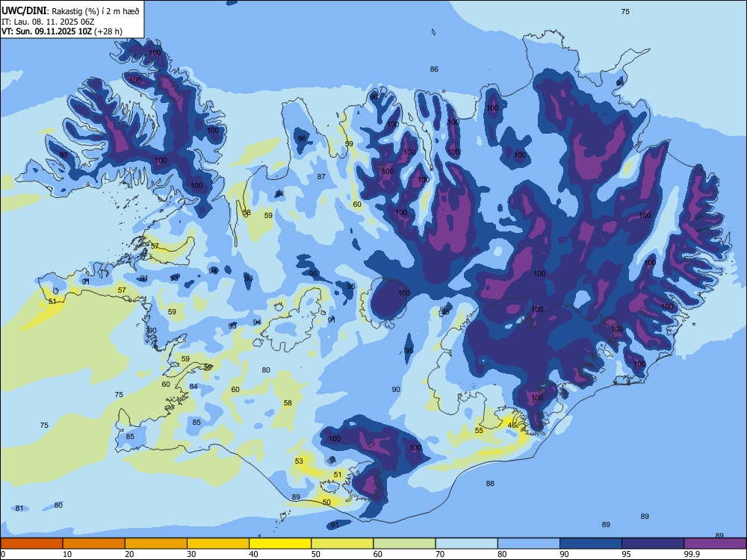Click the 97 humidity value in the Westfjords
The height and width of the screenshot is (560, 747).
[63, 155]
